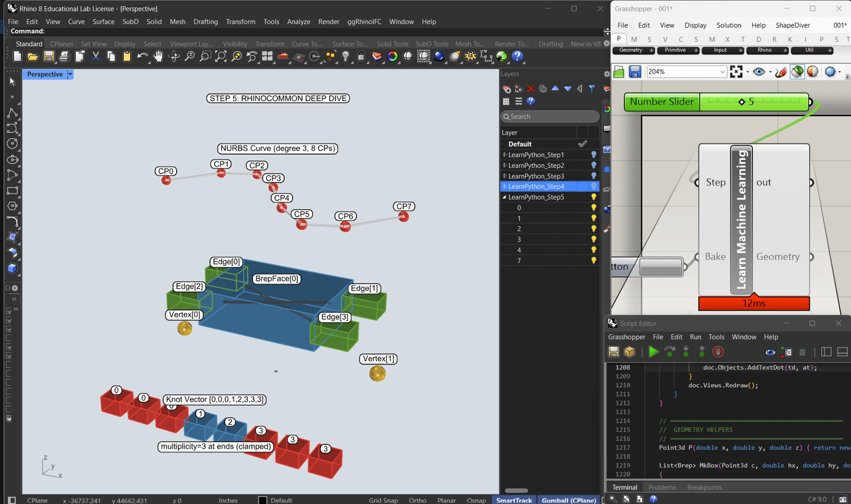Delete layer with red X icon
The height and width of the screenshot is (504, 851).
tap(530, 88)
